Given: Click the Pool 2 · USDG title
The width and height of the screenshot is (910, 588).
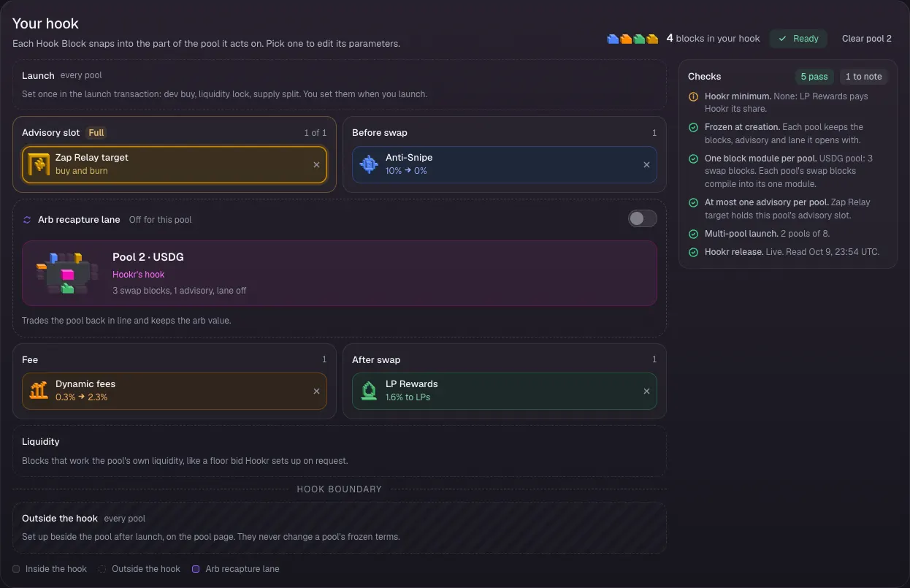Looking at the screenshot, I should coord(148,257).
